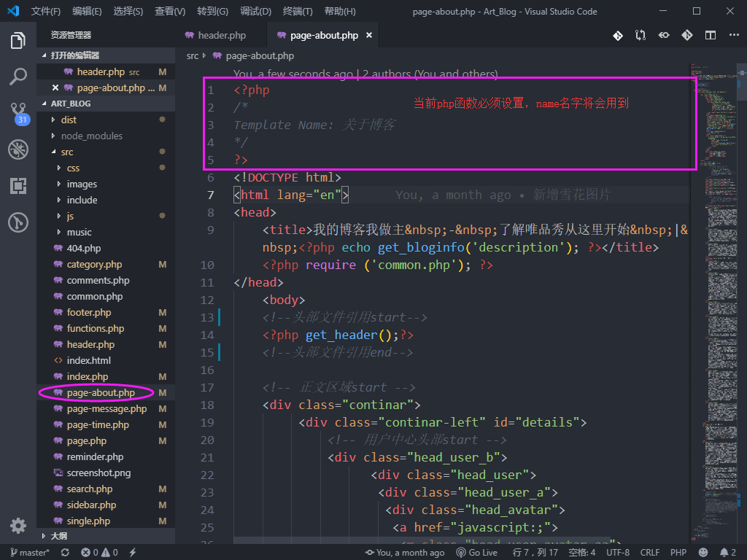747x560 pixels.
Task: Open Settings via gear icon
Action: pos(18,525)
